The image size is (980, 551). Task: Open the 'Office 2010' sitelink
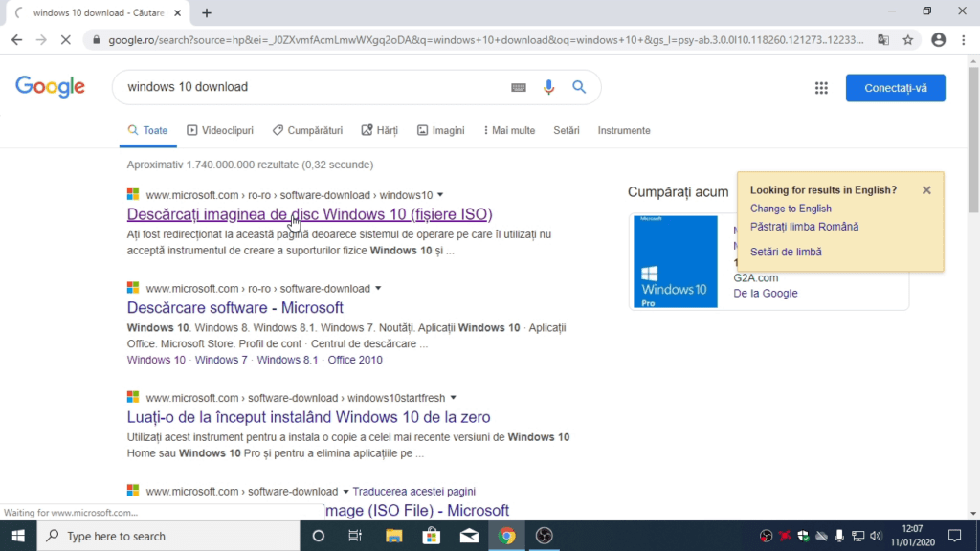(x=355, y=360)
